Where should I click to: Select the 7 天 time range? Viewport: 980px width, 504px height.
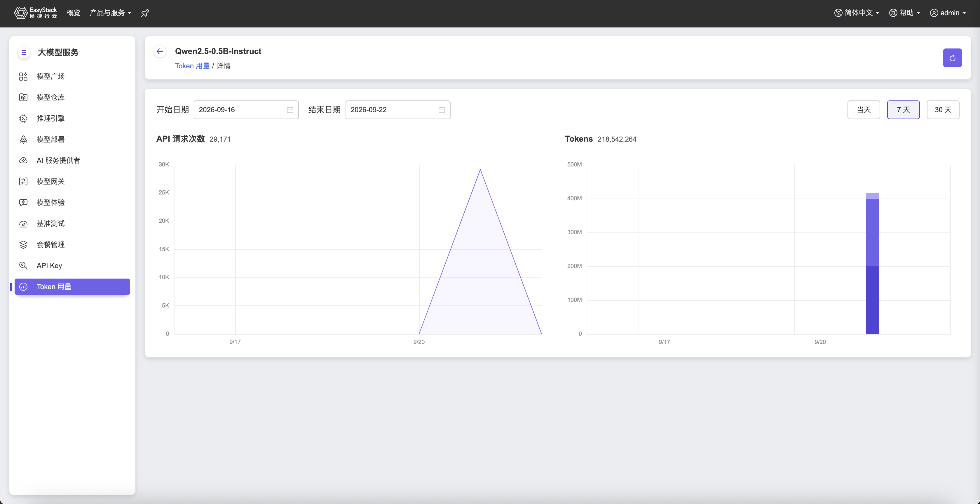click(903, 110)
